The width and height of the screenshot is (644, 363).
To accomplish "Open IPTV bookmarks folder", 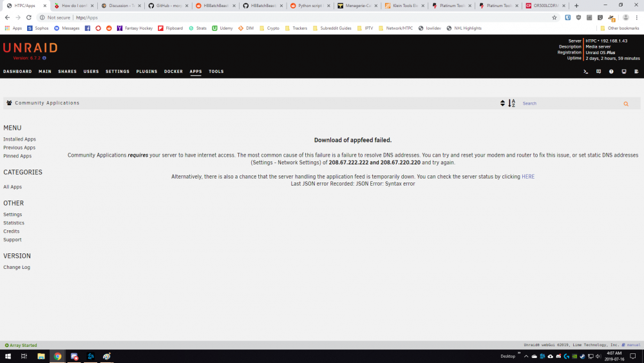I will click(365, 28).
